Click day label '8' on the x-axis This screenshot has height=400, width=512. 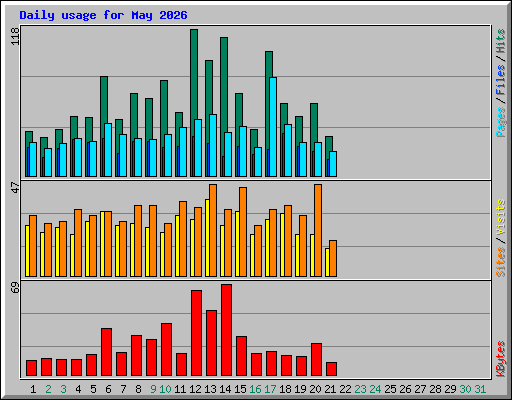(x=138, y=389)
